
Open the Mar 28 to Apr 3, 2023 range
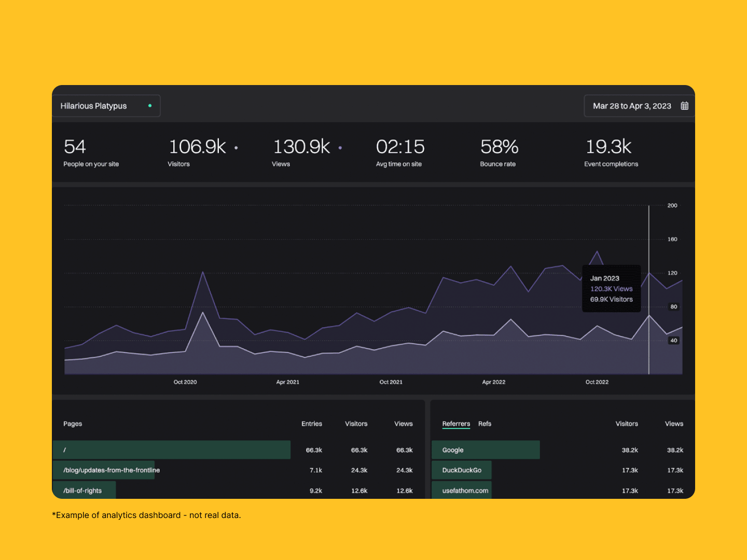tap(639, 106)
